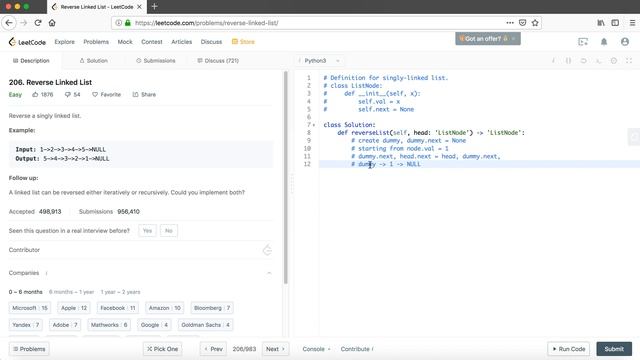Image resolution: width=640 pixels, height=360 pixels.
Task: Open the user profile avatar icon
Action: [x=625, y=42]
